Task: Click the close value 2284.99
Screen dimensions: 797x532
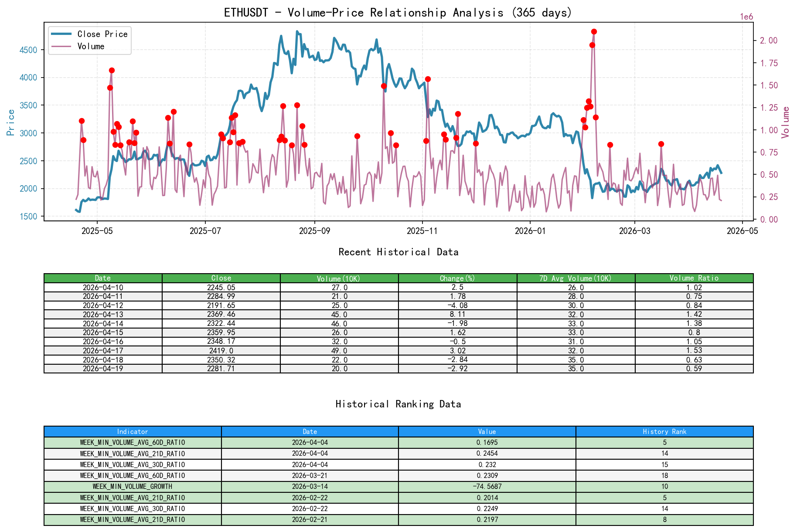Action: tap(221, 296)
